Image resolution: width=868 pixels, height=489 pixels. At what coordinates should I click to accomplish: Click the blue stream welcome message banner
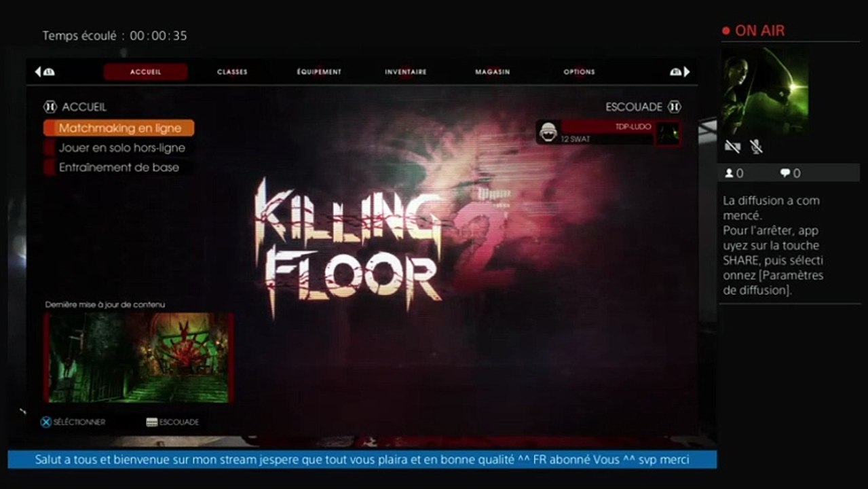(x=362, y=460)
